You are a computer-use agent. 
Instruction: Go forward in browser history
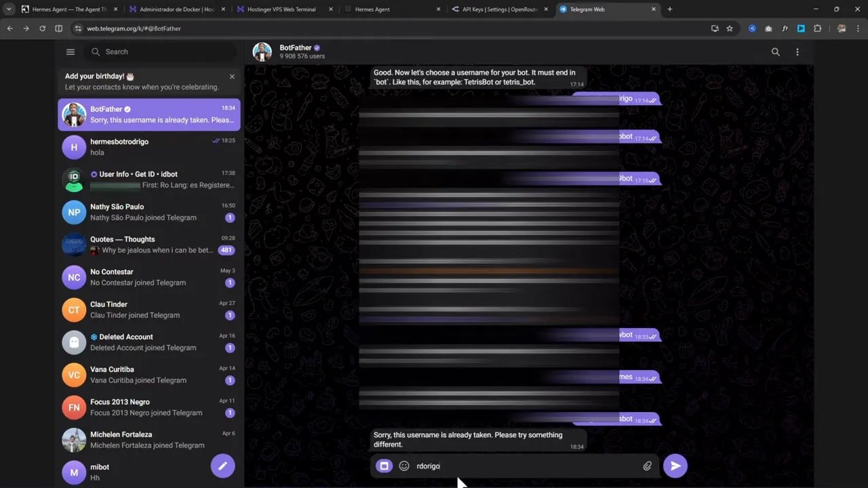click(x=26, y=28)
